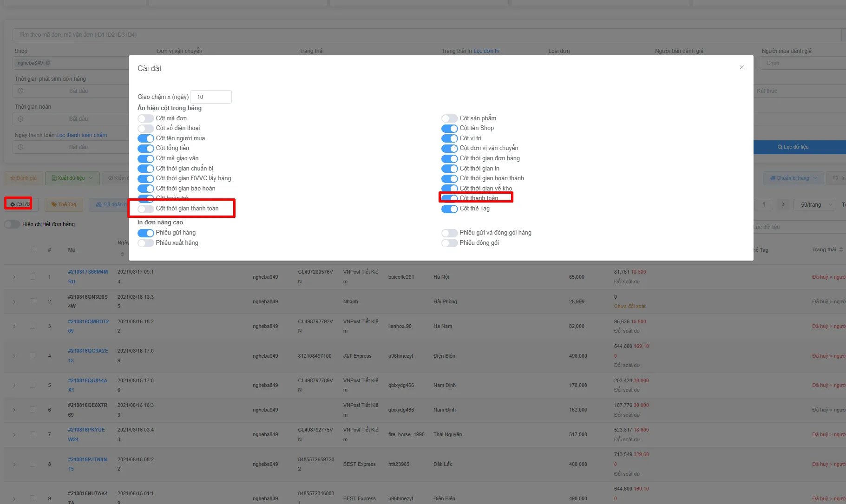846x504 pixels.
Task: Disable Cột tên Shop column
Action: coord(449,128)
